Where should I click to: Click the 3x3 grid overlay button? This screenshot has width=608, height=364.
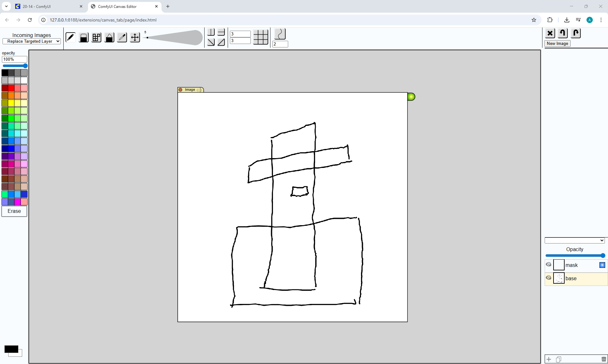click(x=261, y=37)
